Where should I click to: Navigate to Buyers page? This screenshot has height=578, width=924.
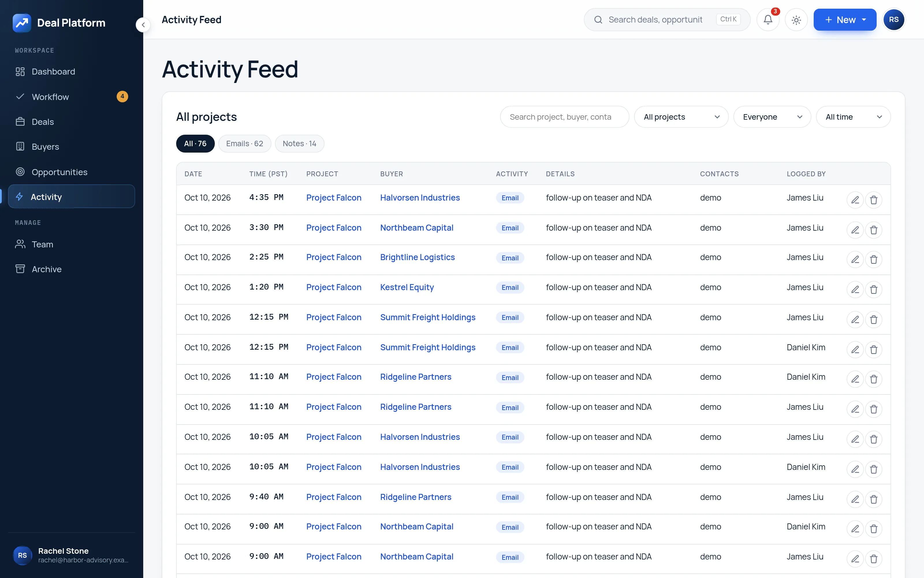pos(71,147)
